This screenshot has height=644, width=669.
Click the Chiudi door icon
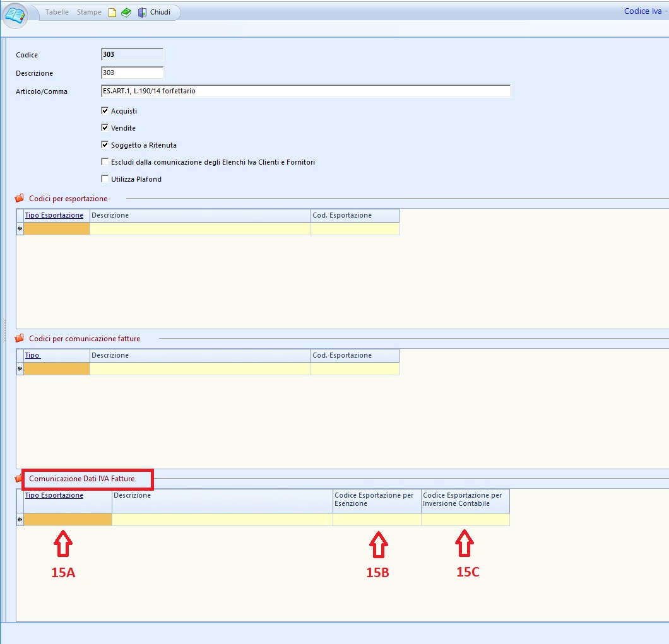click(x=142, y=13)
